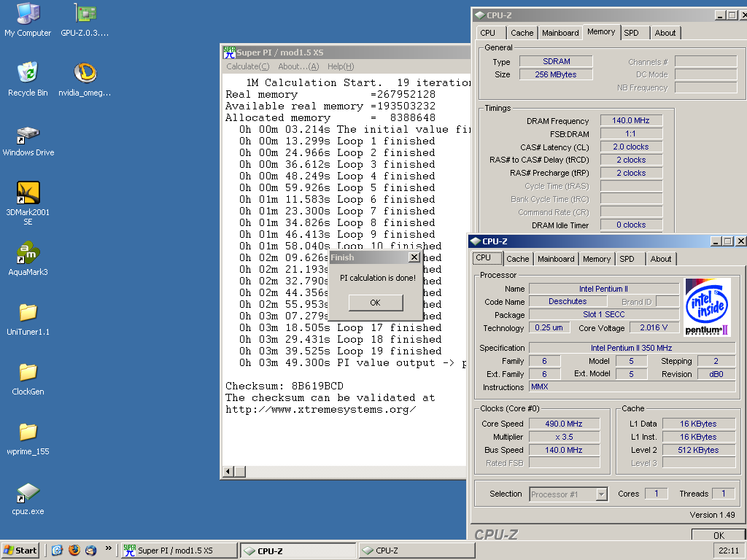
Task: Select the CPU tab in front CPU-Z
Action: (487, 257)
